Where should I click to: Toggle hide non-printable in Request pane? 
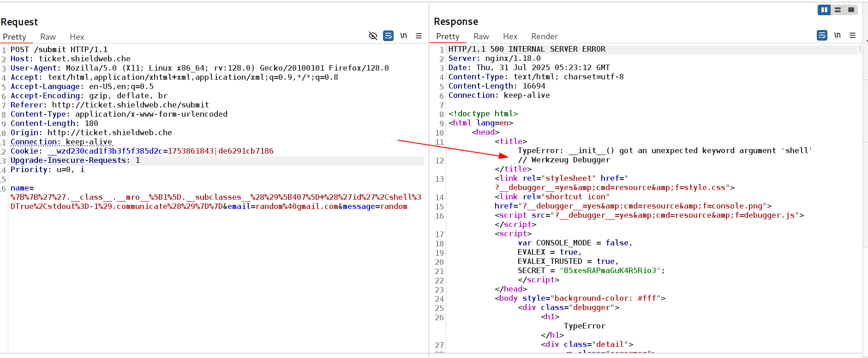point(373,36)
